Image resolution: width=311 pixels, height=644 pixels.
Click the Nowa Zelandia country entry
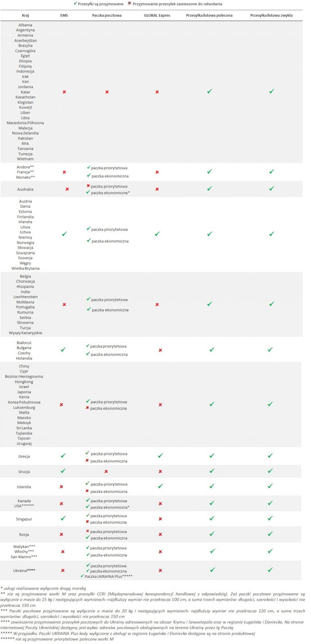26,133
